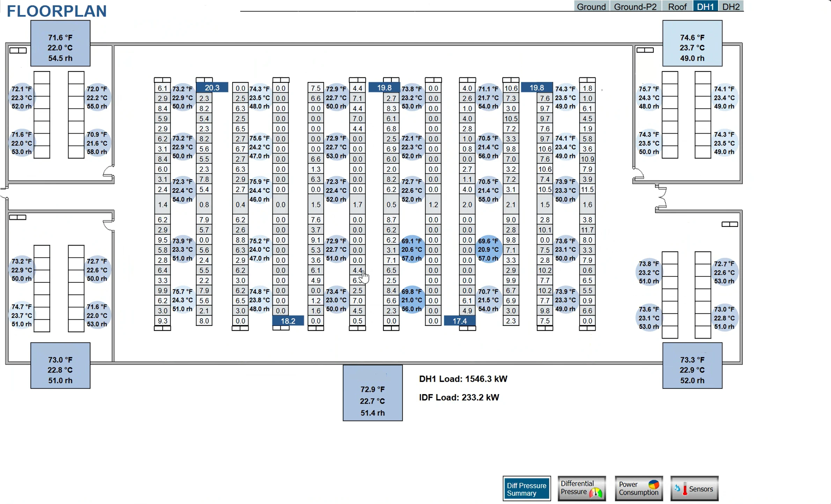Select the 75.6 °F 24.2 °C sensor
The width and height of the screenshot is (831, 504).
(x=259, y=147)
